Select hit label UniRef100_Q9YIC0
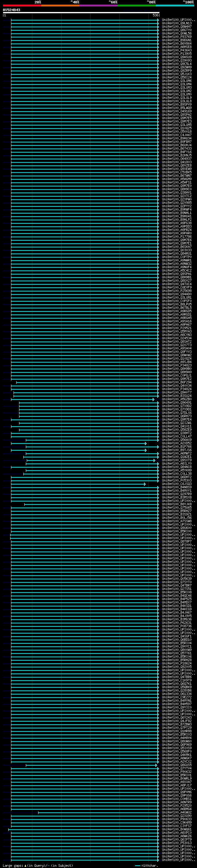This screenshot has height=868, width=197. coord(176,707)
